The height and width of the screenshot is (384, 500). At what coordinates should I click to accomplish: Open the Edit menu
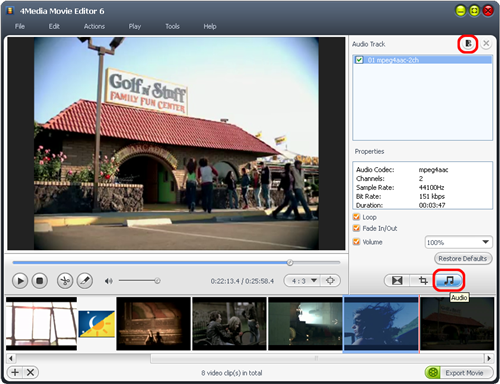[54, 26]
